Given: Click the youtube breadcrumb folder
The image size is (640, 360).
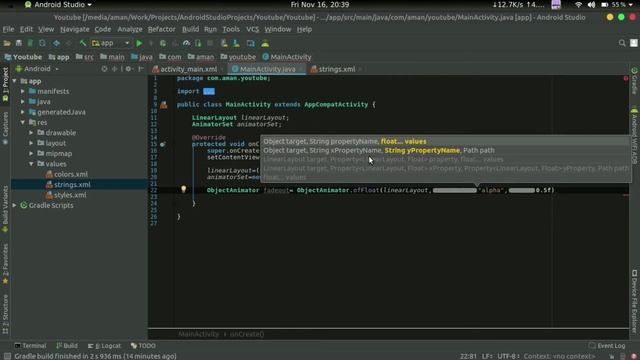Looking at the screenshot, I should coord(238,57).
